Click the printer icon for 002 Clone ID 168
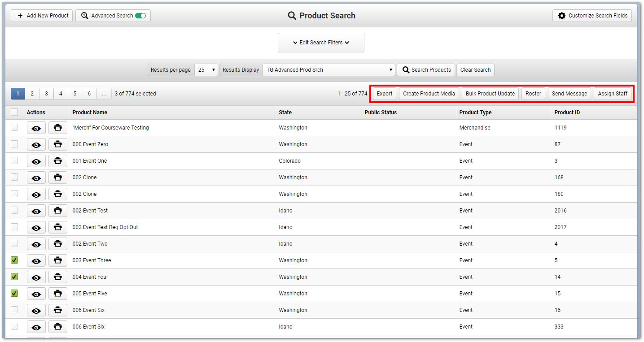 pos(58,178)
